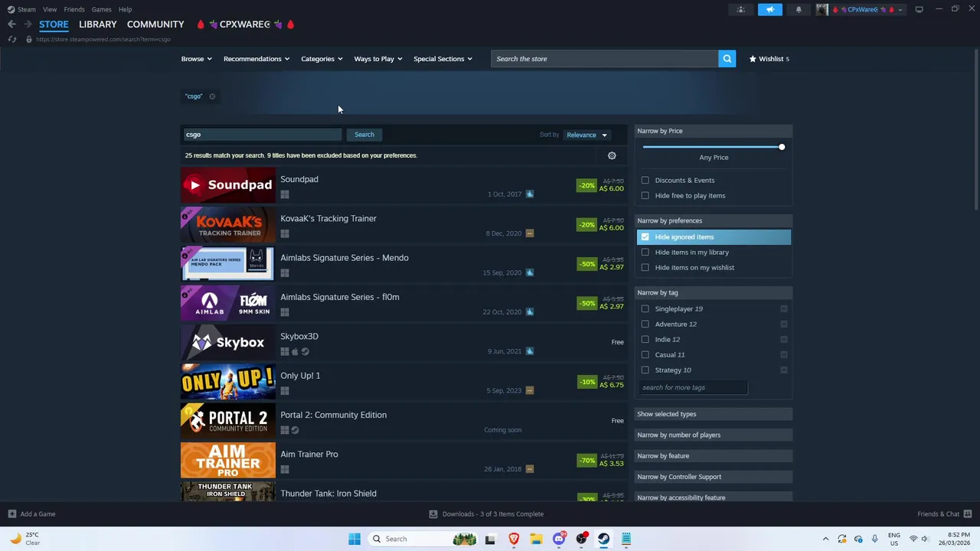Click the Search button beside csgo

click(x=364, y=135)
